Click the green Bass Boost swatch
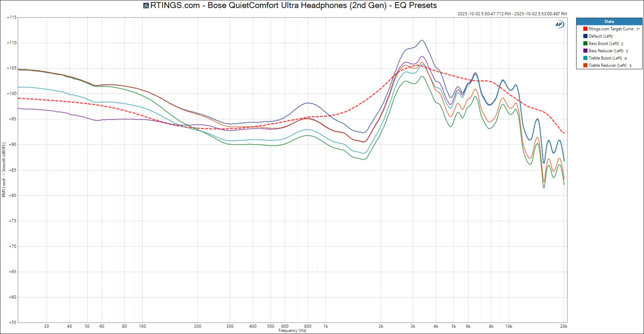Screen dimensions: 644x334 585,43
